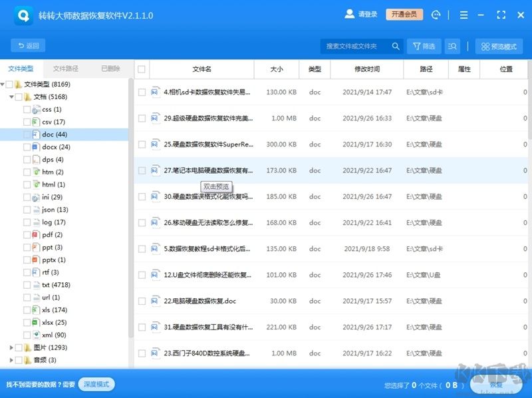Open the hamburger main menu

(x=482, y=15)
